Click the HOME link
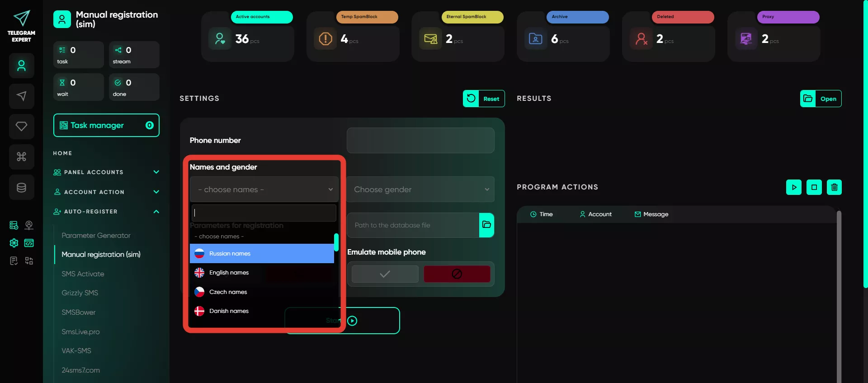The image size is (868, 383). 62,153
